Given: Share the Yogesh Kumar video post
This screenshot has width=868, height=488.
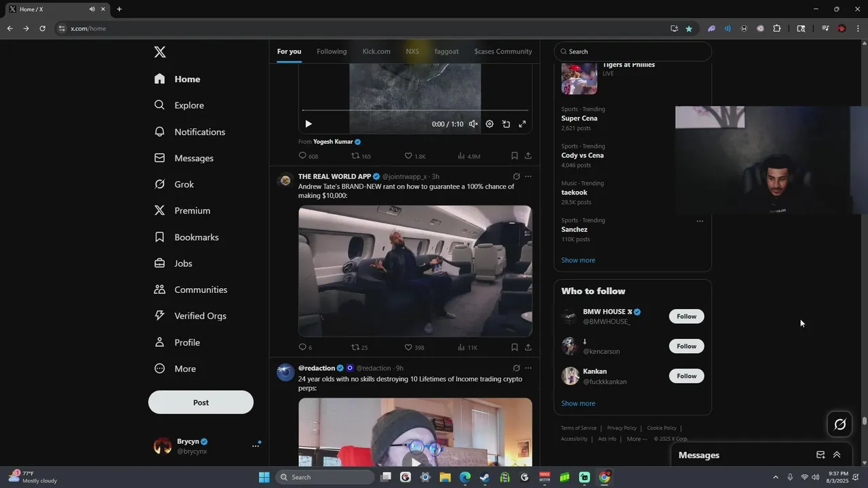Looking at the screenshot, I should click(528, 156).
